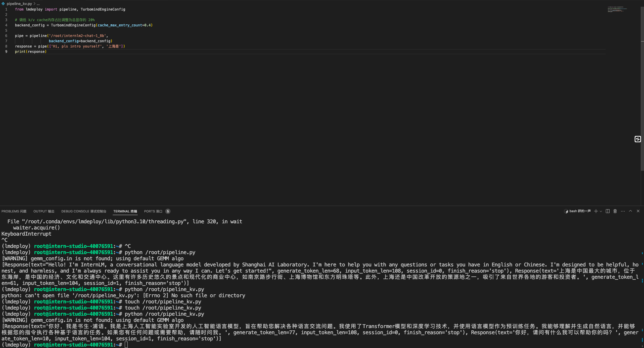Open the terminal launch profile dropdown arrow
This screenshot has height=348, width=644.
601,211
